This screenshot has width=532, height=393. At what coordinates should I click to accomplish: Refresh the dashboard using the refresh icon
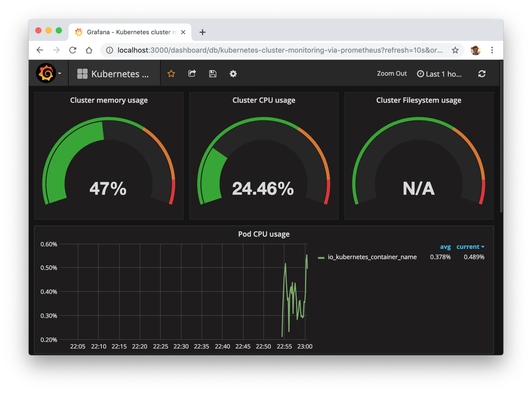(x=482, y=74)
